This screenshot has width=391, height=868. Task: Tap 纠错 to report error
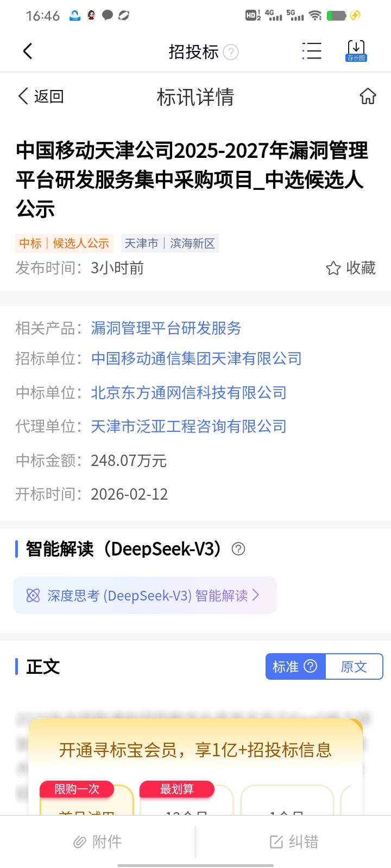(294, 842)
